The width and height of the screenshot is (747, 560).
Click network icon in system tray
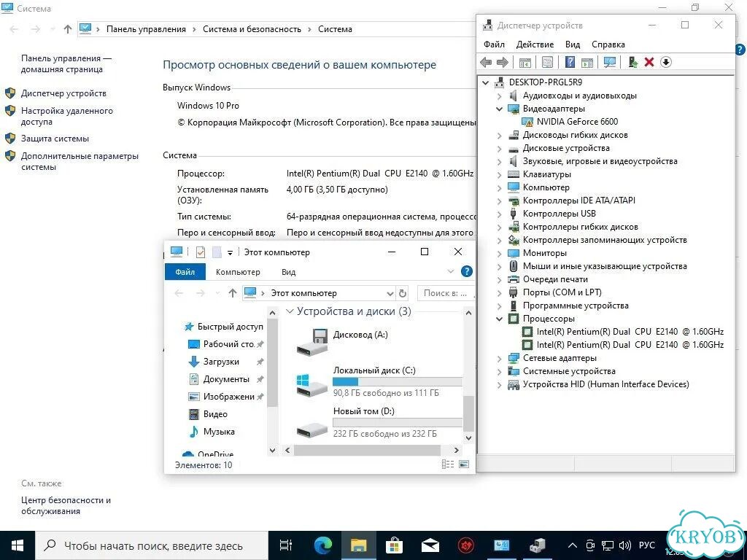[608, 545]
